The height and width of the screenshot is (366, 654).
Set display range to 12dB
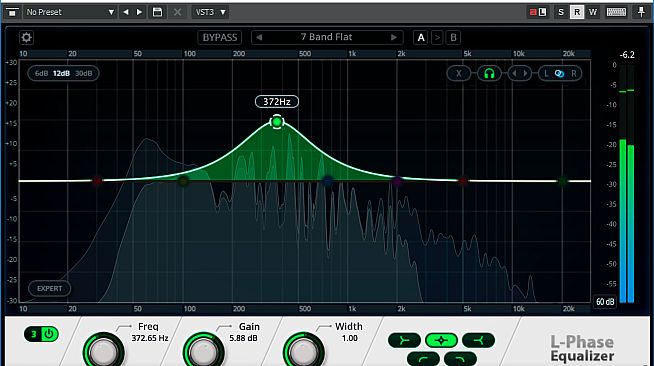coord(61,73)
